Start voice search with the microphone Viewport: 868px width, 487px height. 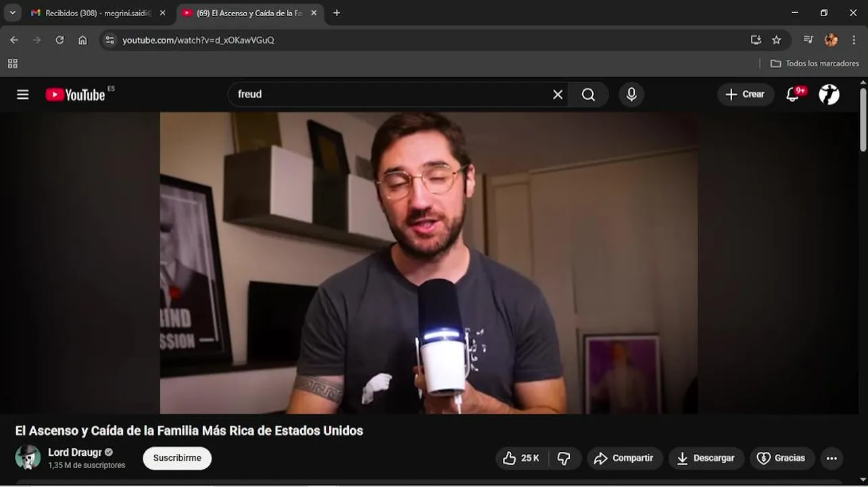point(631,95)
